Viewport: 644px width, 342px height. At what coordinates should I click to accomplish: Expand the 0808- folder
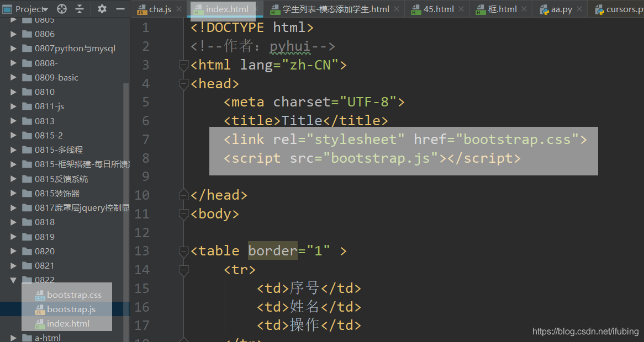pyautogui.click(x=13, y=63)
